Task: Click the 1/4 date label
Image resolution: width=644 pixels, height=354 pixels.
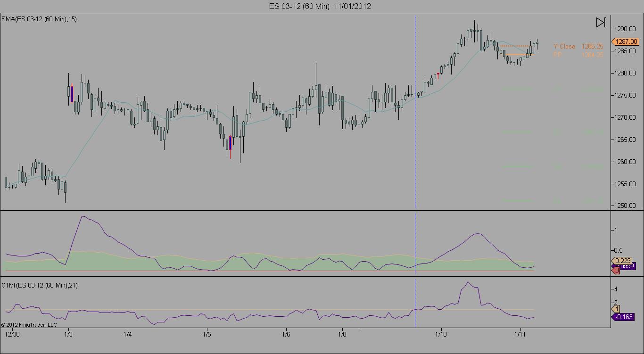Action: tap(128, 334)
